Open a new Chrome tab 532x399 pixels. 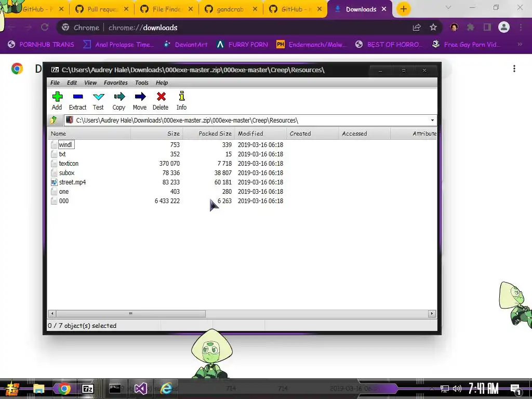(x=403, y=9)
